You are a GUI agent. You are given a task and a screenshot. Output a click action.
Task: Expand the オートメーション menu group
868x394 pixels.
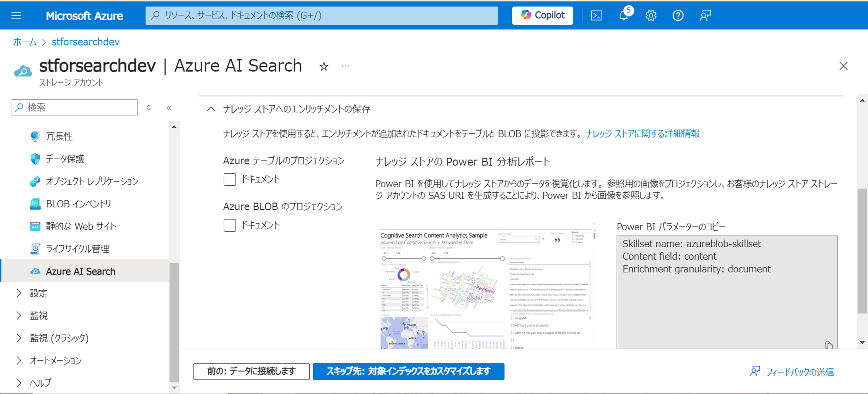pyautogui.click(x=19, y=361)
